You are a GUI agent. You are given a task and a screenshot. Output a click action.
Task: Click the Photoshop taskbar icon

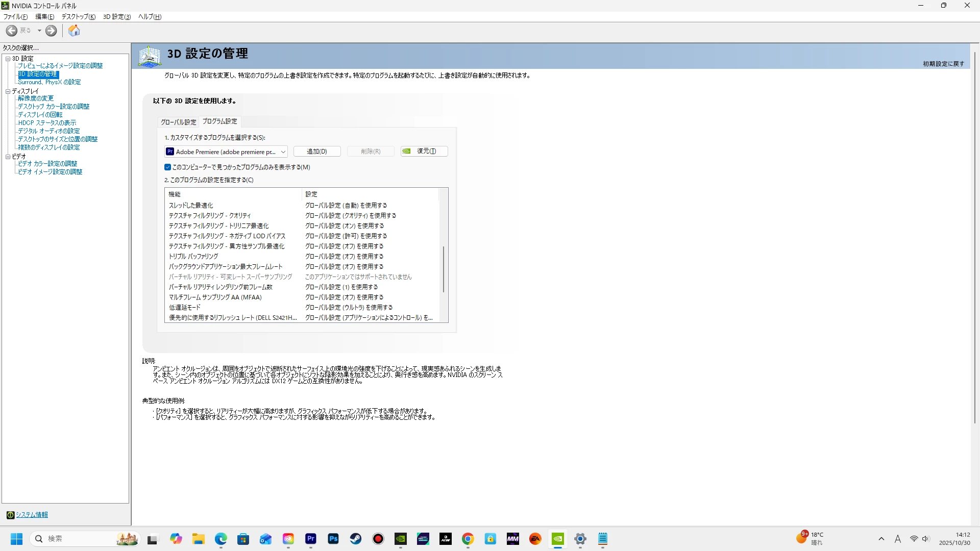[333, 539]
